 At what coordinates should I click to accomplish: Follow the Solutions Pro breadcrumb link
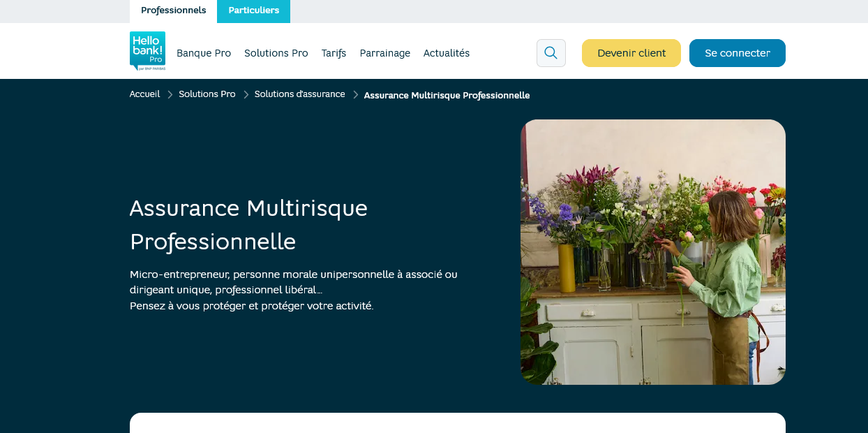[207, 94]
